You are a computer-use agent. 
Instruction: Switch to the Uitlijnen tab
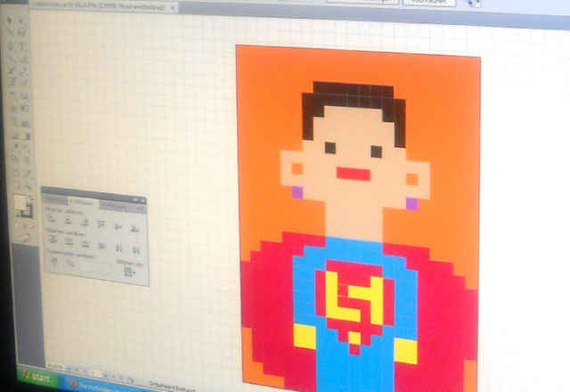pos(83,203)
